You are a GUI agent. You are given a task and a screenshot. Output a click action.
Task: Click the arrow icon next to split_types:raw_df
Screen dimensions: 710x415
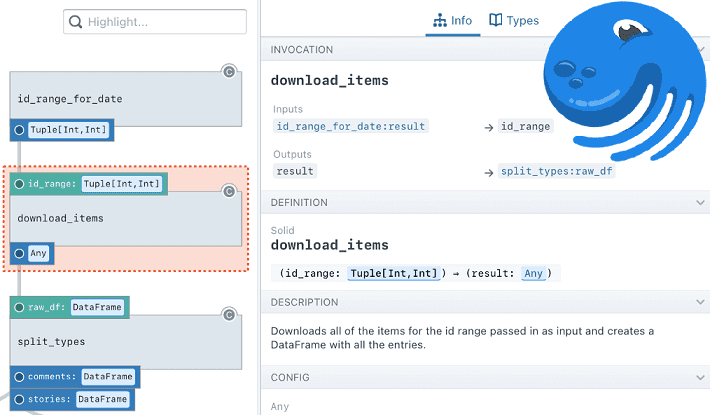pos(489,172)
